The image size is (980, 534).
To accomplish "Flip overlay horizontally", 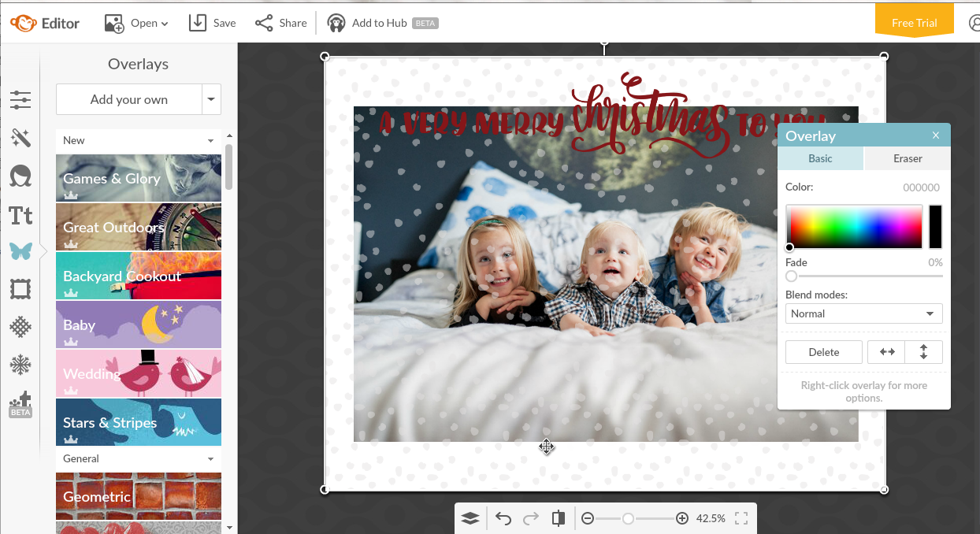I will pos(887,352).
